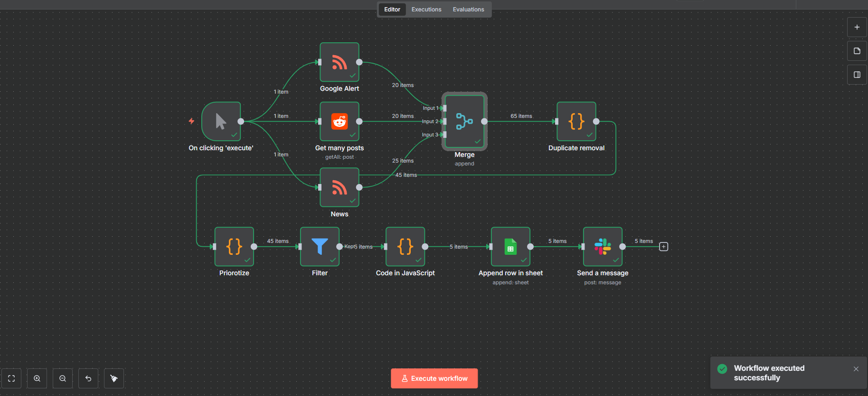Fit workflow to view
Image resolution: width=868 pixels, height=396 pixels.
point(11,378)
